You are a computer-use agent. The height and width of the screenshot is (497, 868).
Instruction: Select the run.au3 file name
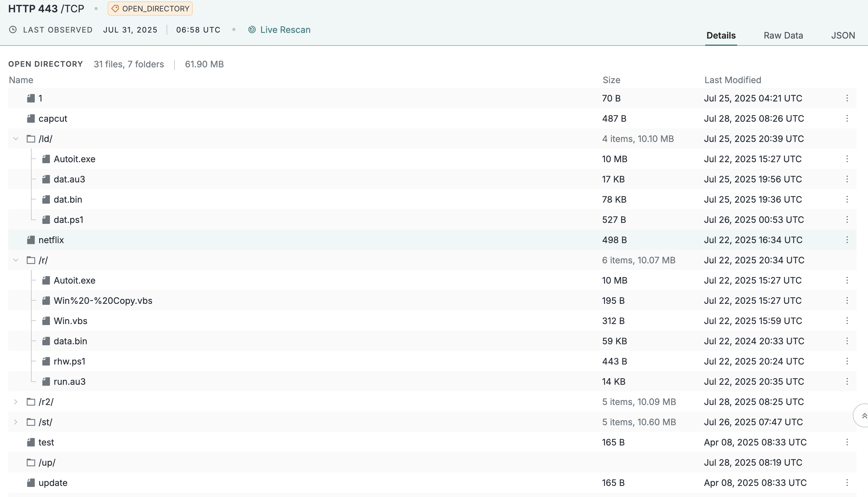tap(70, 382)
